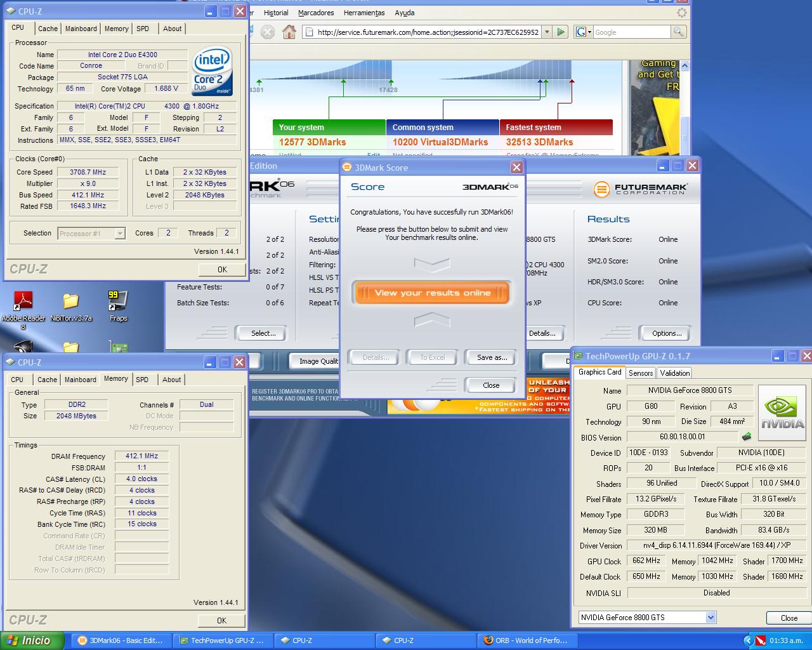
Task: Open the Herramientas menu in Firefox
Action: [x=364, y=13]
